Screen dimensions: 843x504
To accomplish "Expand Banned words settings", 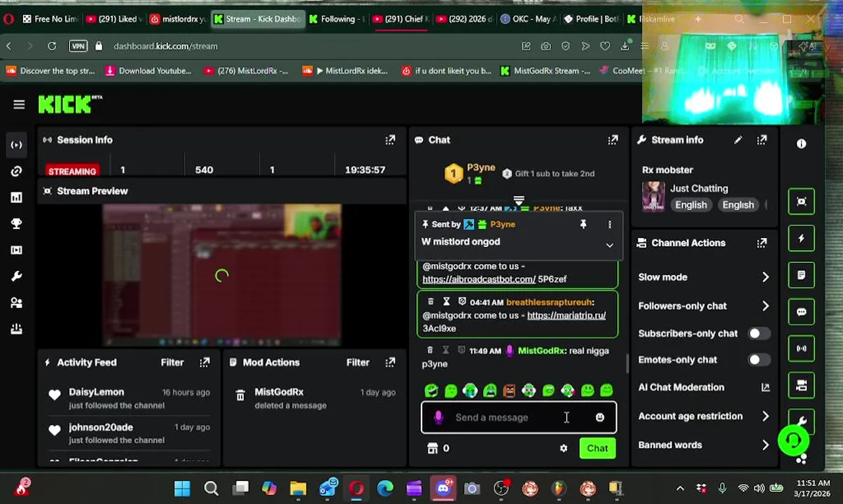I will (x=765, y=445).
